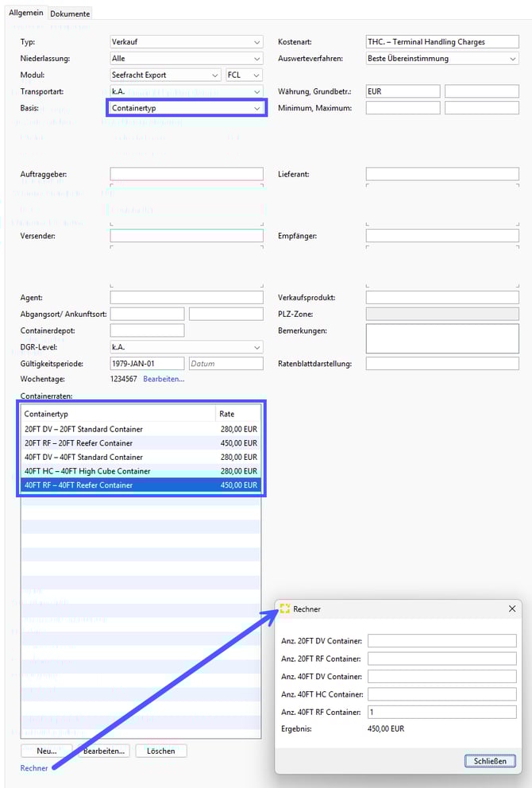Click the Bearbeiten... link beside Wochentage

point(164,379)
